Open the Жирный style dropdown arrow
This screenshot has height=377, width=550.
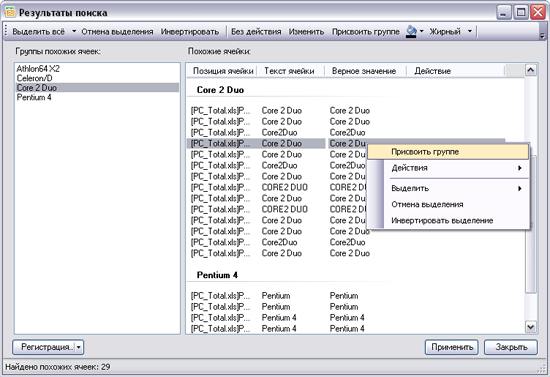[x=470, y=32]
